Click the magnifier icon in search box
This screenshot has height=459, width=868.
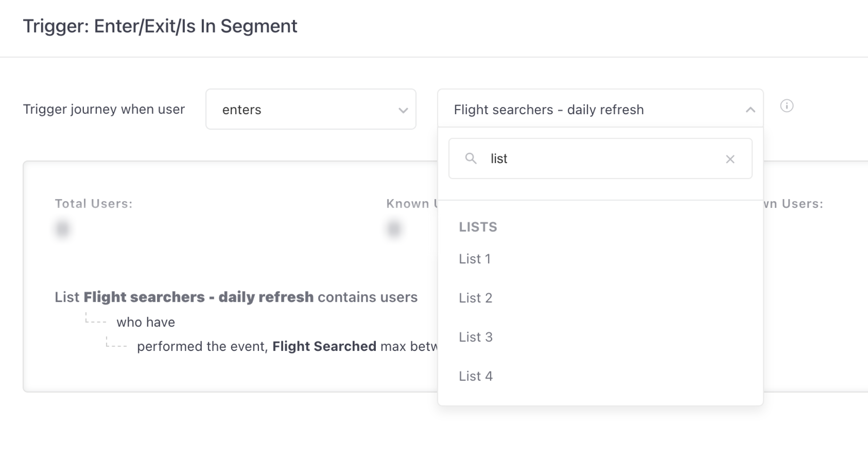pos(471,158)
